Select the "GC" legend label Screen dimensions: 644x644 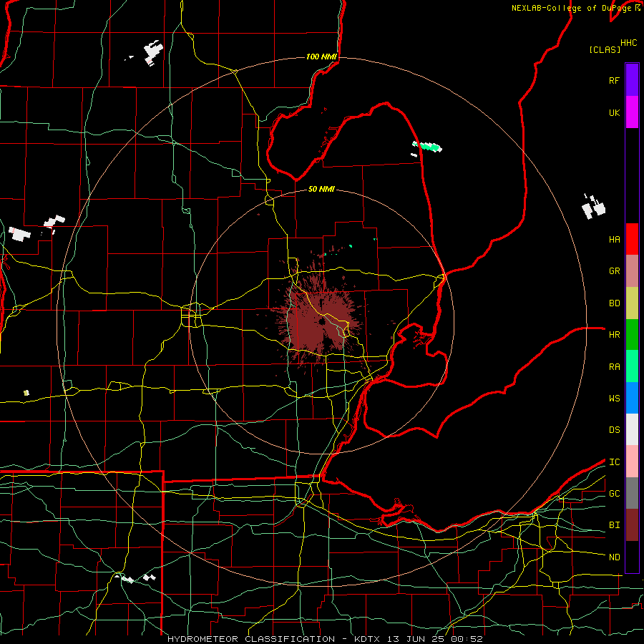[614, 493]
